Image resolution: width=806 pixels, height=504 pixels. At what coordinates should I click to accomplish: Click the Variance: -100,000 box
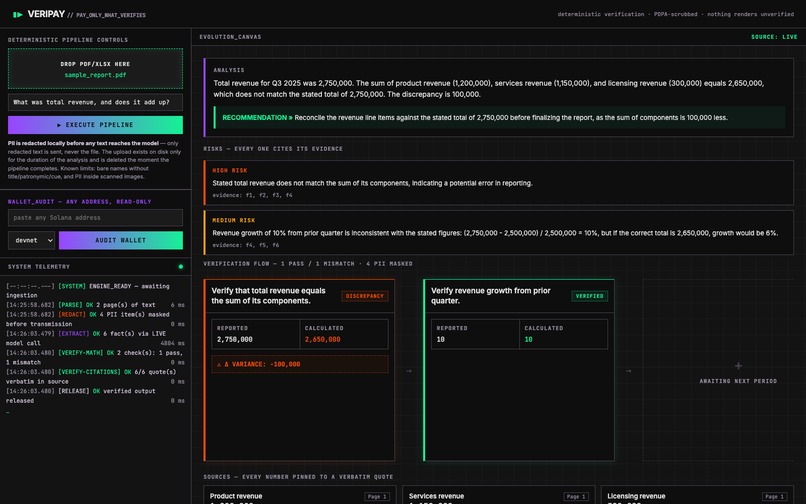pyautogui.click(x=300, y=364)
